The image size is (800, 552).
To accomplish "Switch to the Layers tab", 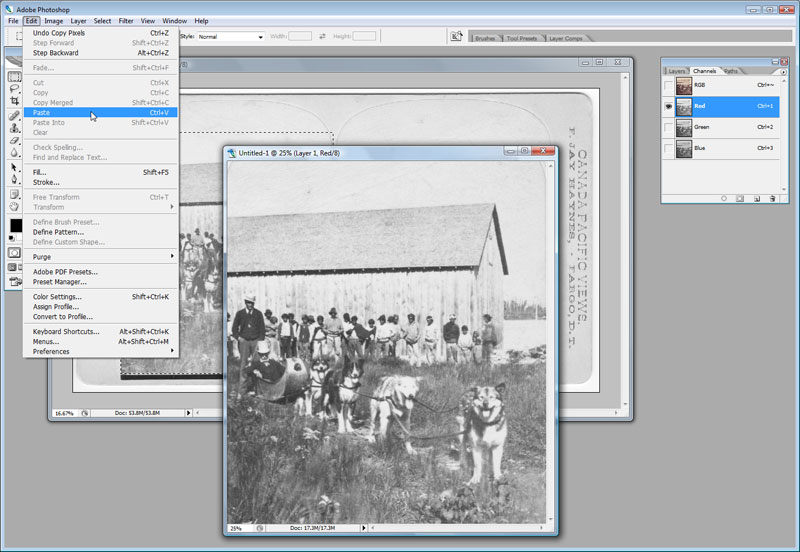I will [x=677, y=71].
